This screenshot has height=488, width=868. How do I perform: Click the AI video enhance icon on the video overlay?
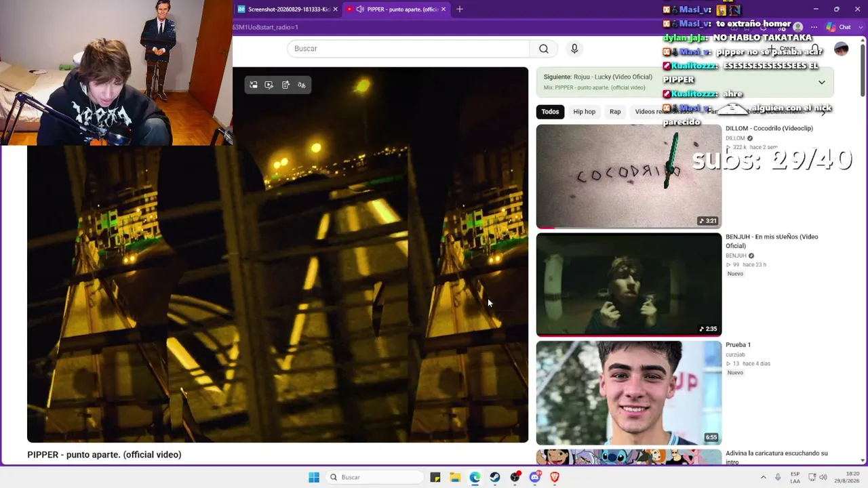click(269, 85)
